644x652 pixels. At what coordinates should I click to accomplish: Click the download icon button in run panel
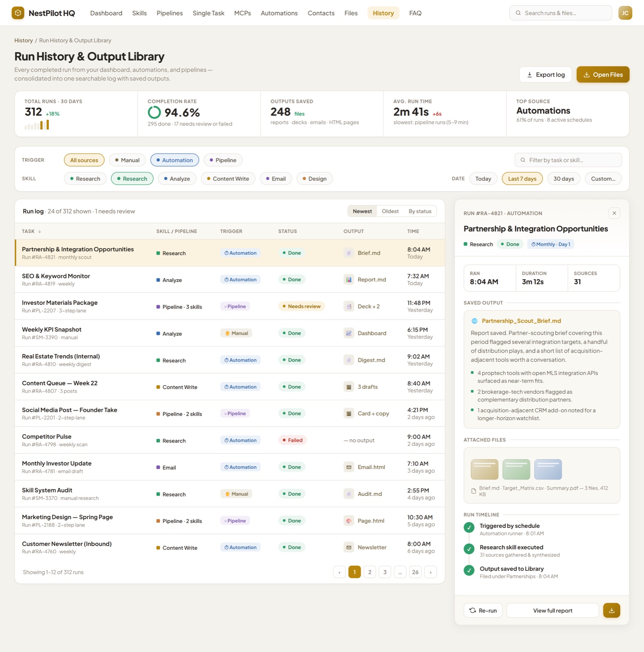[611, 610]
